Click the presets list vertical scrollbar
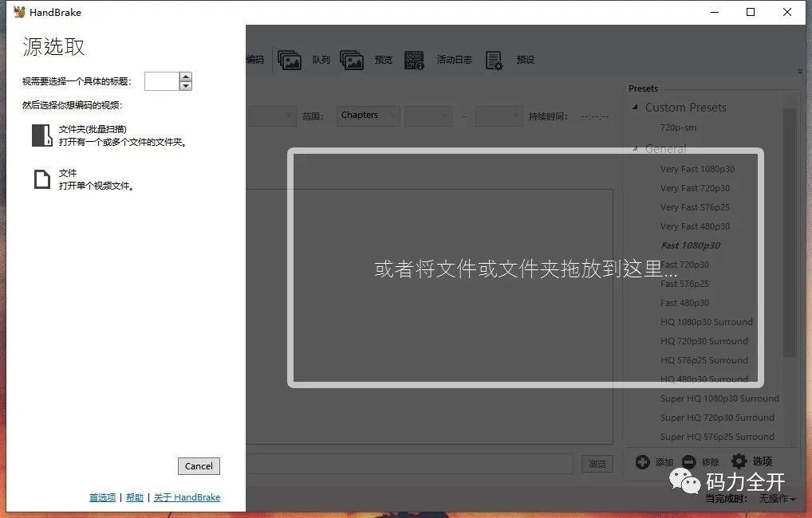The image size is (812, 518). tap(790, 233)
